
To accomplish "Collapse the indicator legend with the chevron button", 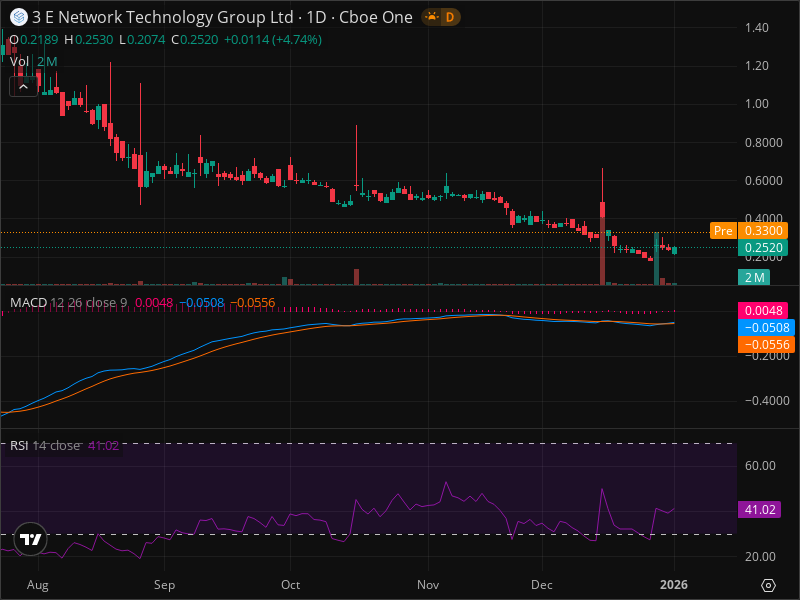I will click(x=23, y=87).
